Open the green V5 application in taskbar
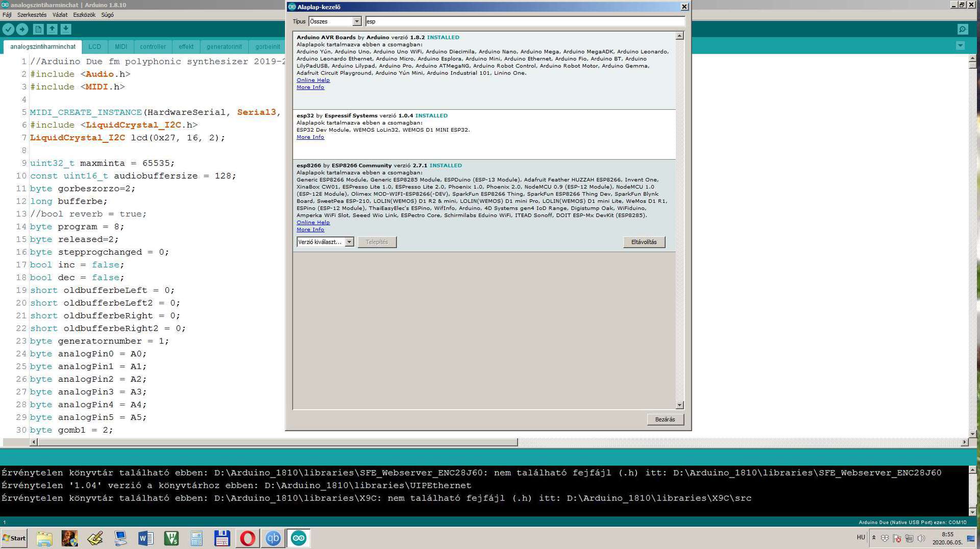This screenshot has height=549, width=980. [171, 538]
